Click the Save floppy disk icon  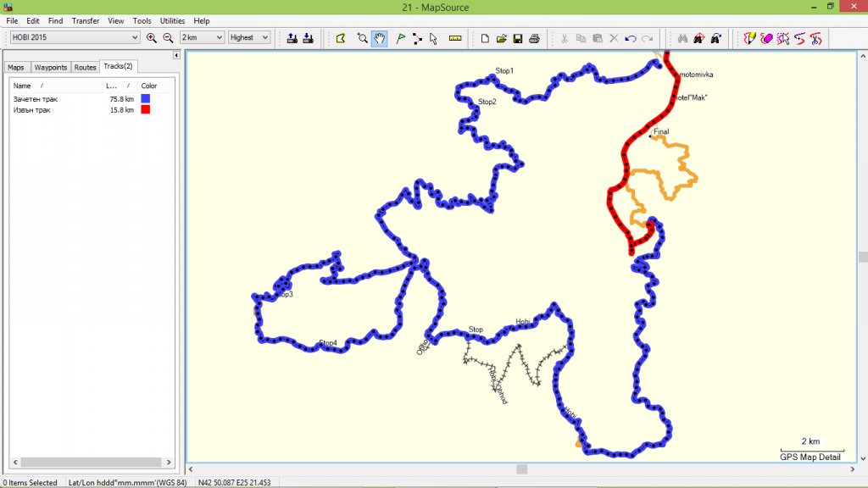[x=518, y=38]
